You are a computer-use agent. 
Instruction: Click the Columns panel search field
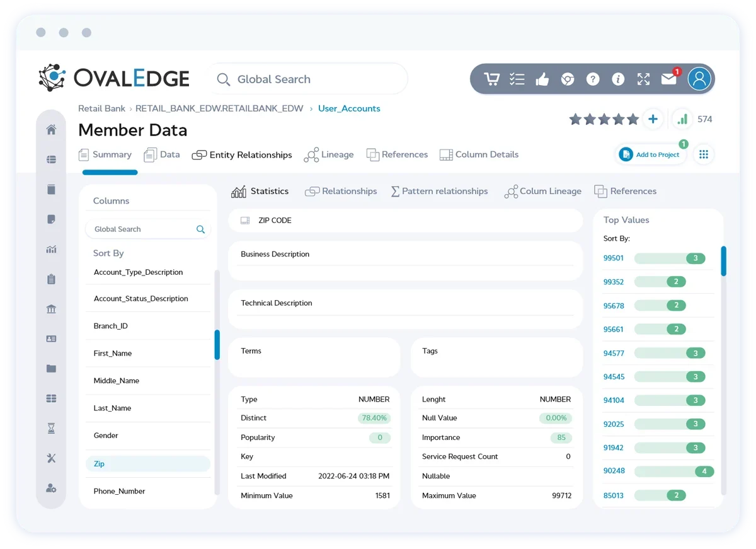(x=147, y=229)
